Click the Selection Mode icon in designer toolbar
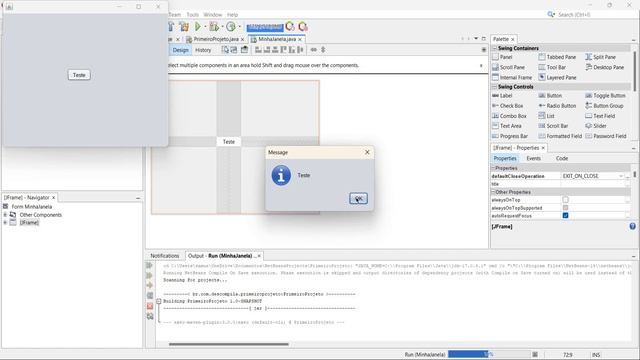 225,50
